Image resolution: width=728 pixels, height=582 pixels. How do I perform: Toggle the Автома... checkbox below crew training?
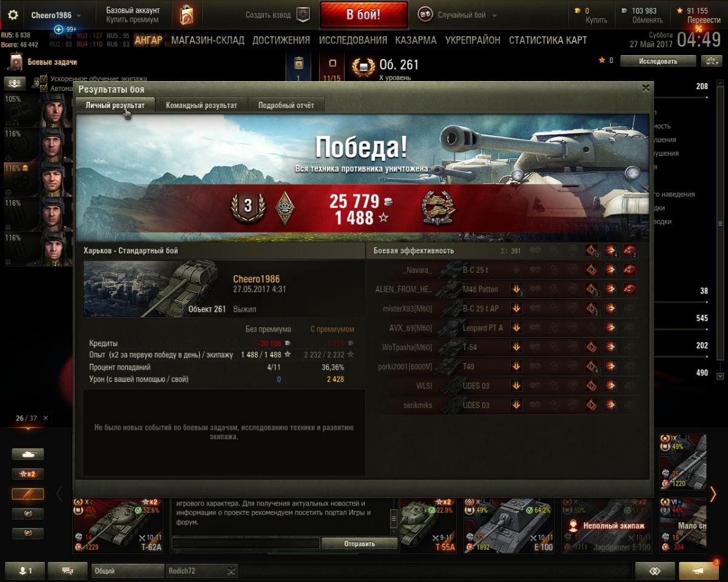pyautogui.click(x=44, y=88)
